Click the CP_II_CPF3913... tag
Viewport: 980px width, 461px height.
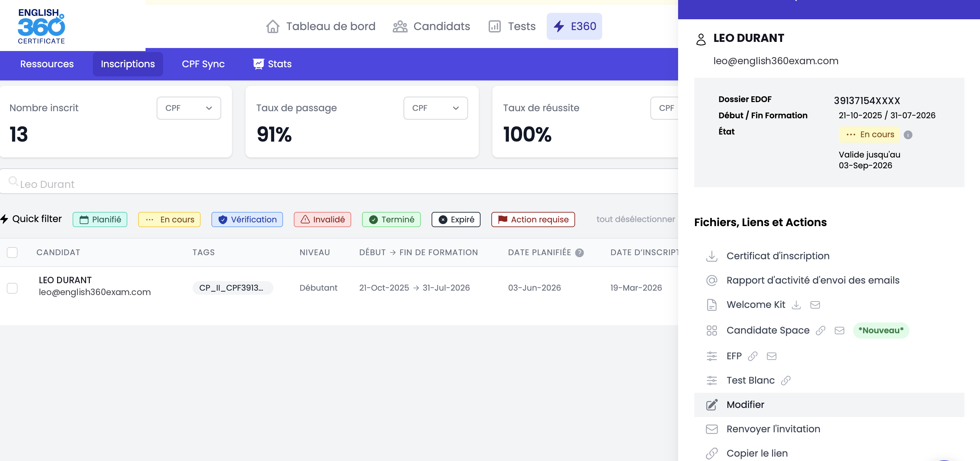tap(232, 288)
